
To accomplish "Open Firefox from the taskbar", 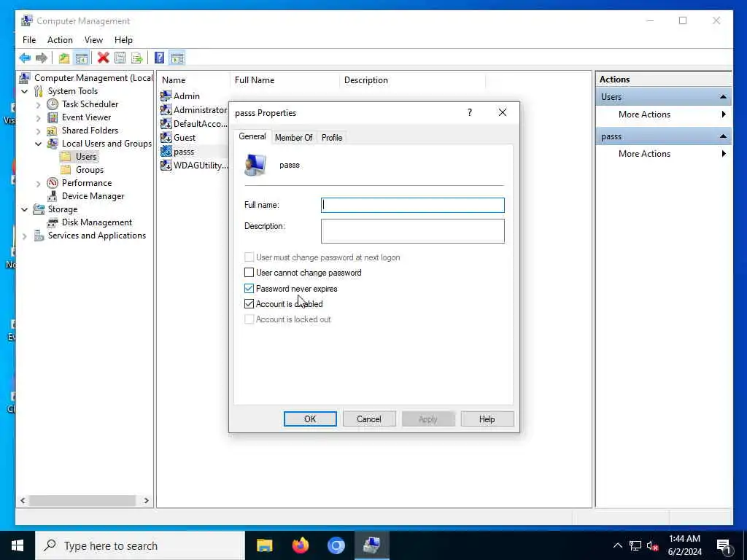I will click(x=300, y=545).
